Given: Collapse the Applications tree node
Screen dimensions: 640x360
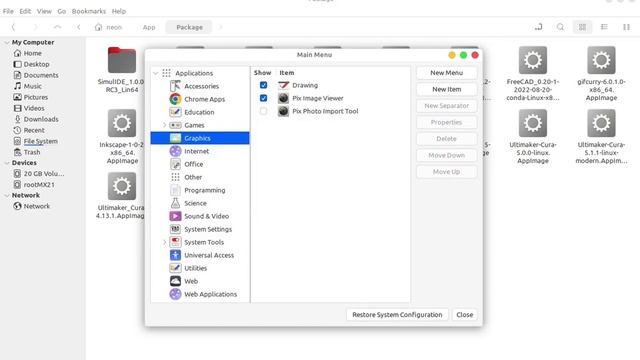Looking at the screenshot, I should pyautogui.click(x=156, y=73).
